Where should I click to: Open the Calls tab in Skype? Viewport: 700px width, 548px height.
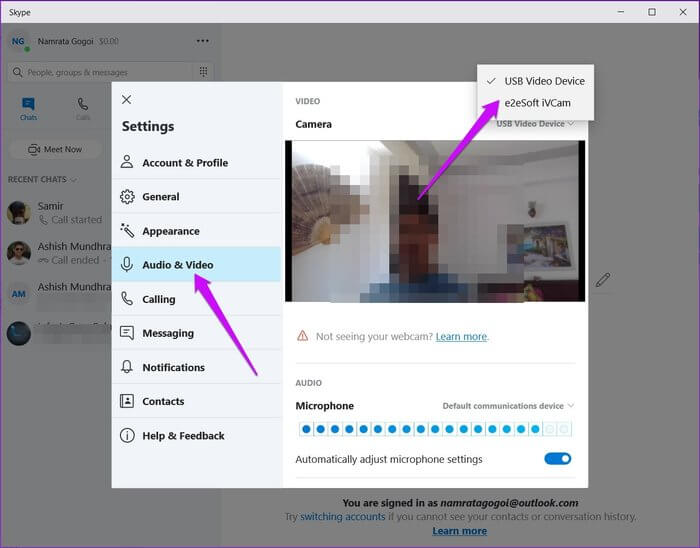pos(83,109)
